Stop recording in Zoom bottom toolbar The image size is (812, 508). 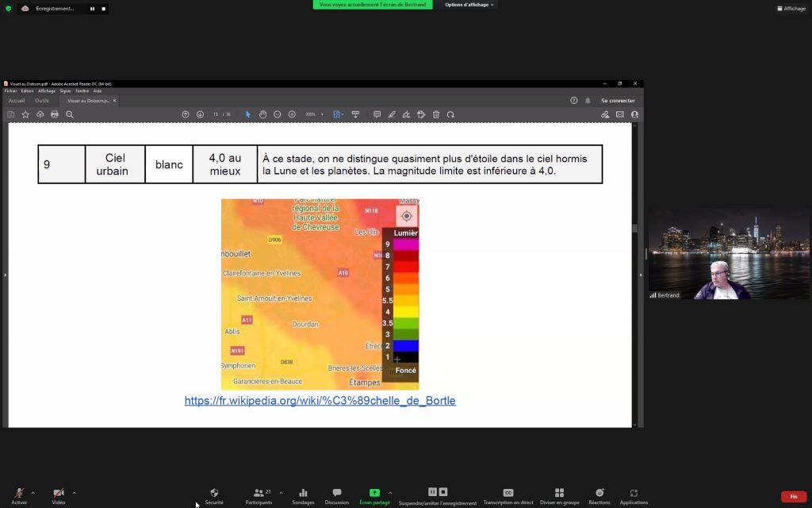(x=443, y=492)
